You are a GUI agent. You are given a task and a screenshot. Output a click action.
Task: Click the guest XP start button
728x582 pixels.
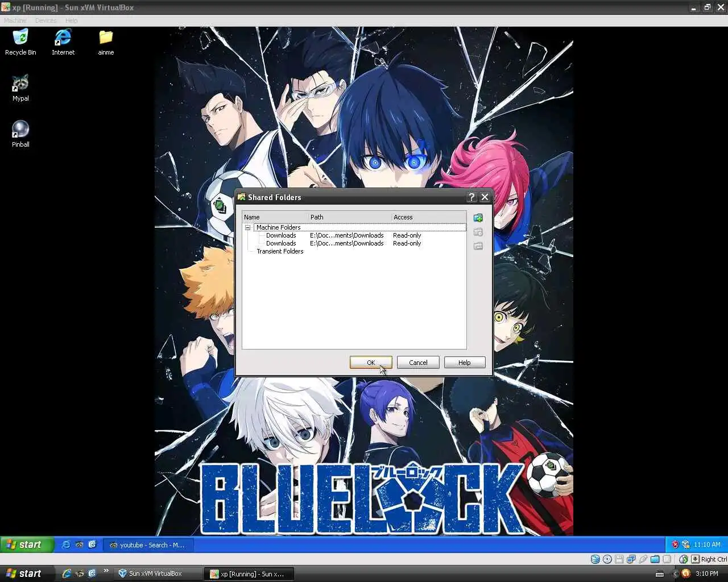pyautogui.click(x=27, y=544)
